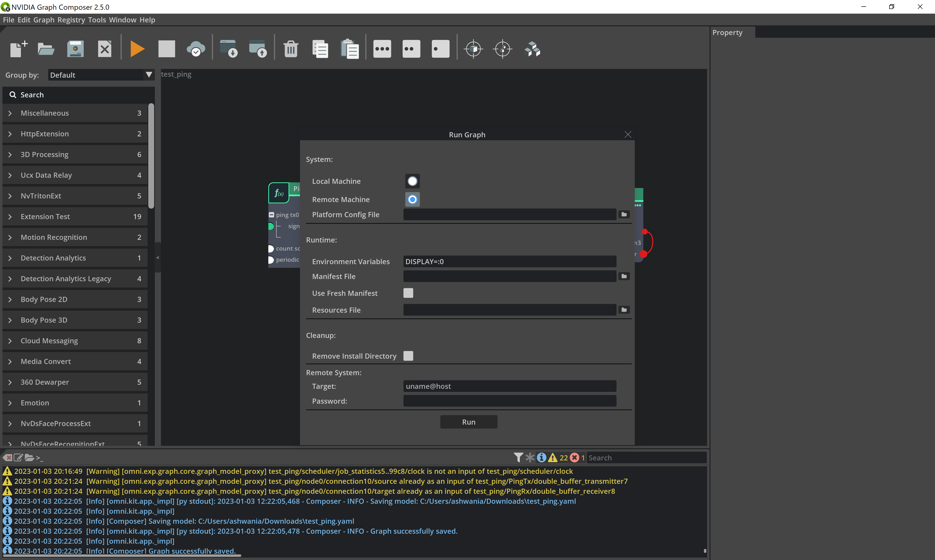Expand the Ucx Data Relay category
935x560 pixels.
(x=75, y=175)
